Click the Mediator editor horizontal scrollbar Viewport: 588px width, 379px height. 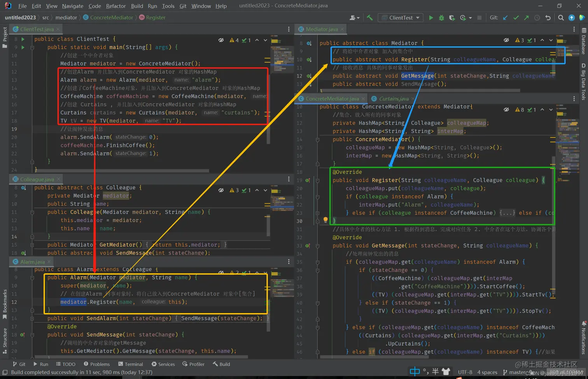(x=419, y=90)
